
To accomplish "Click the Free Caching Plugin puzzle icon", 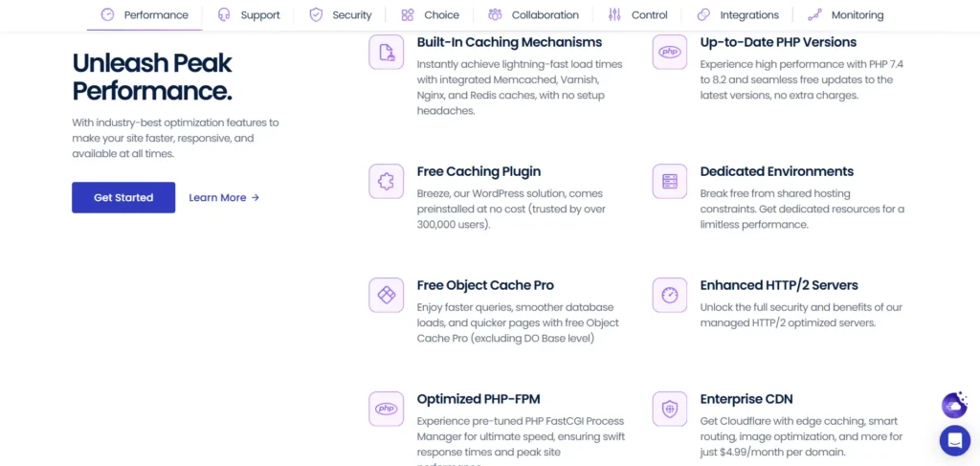I will [x=387, y=181].
